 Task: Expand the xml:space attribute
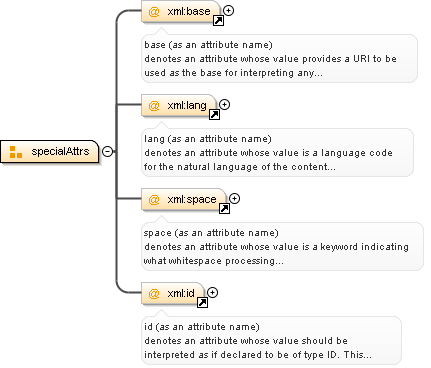[234, 199]
